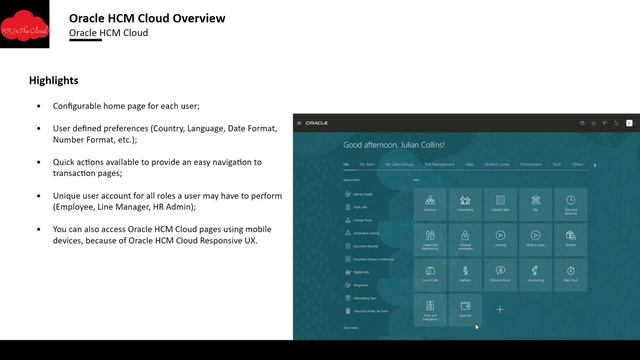Screen dimensions: 640x360
Task: Open the Oracle navigator hamburger menu
Action: 299,123
